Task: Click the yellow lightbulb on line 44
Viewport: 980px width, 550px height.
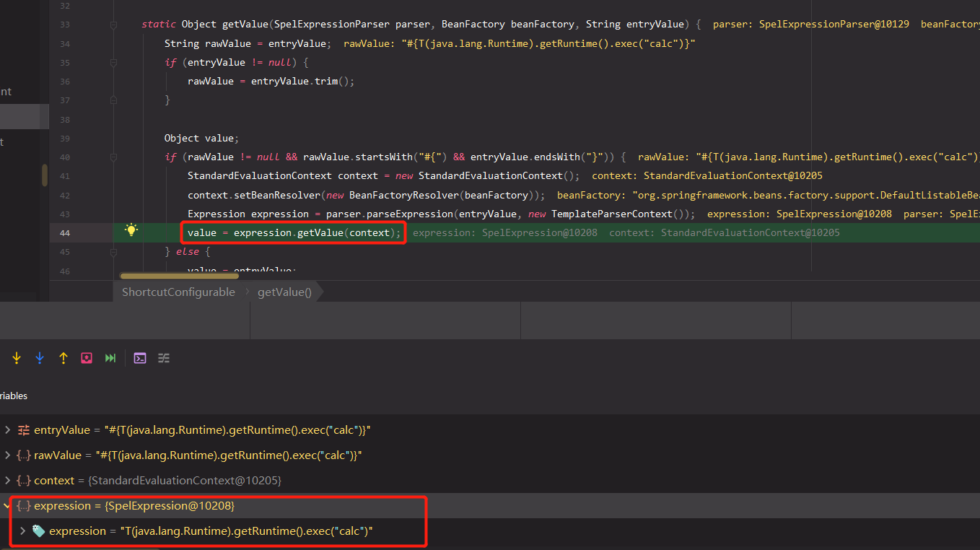Action: [131, 230]
